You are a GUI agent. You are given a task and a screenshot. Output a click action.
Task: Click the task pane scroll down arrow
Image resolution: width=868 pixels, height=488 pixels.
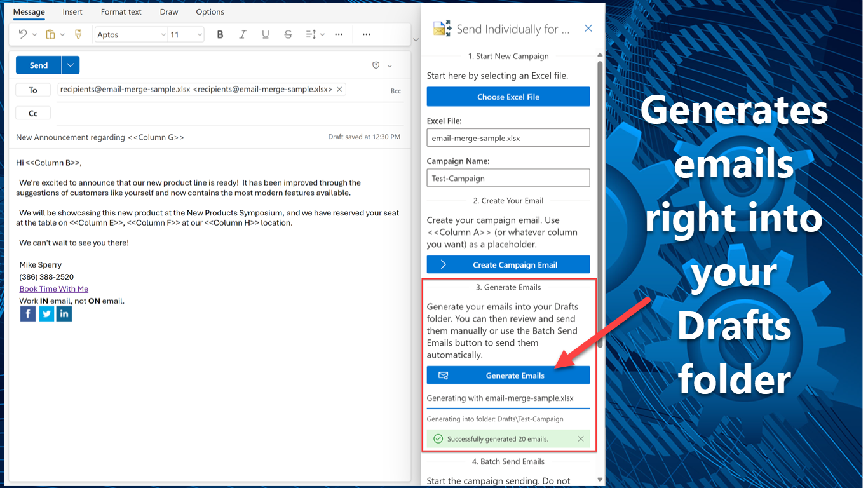[600, 480]
